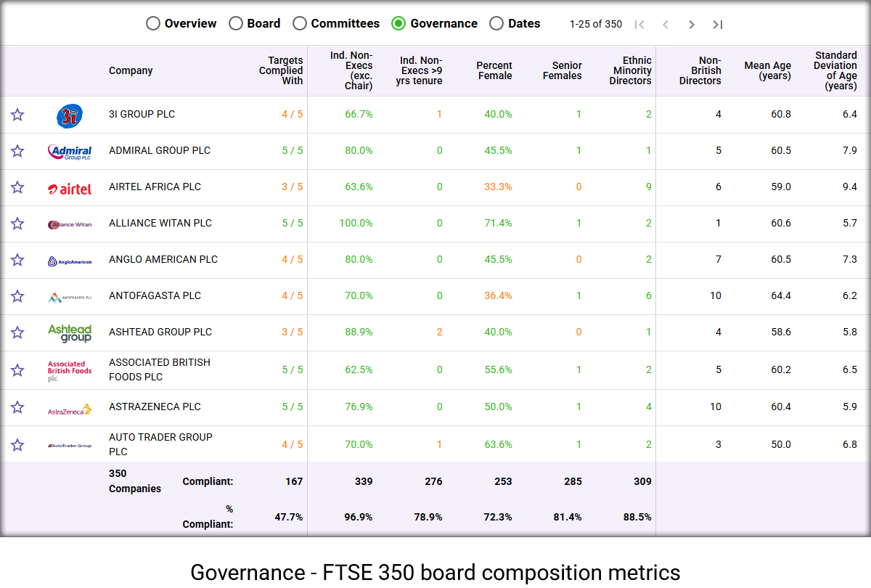Click 3I GROUP's '4 / 5' targets value
Image resolution: width=871 pixels, height=588 pixels.
293,114
